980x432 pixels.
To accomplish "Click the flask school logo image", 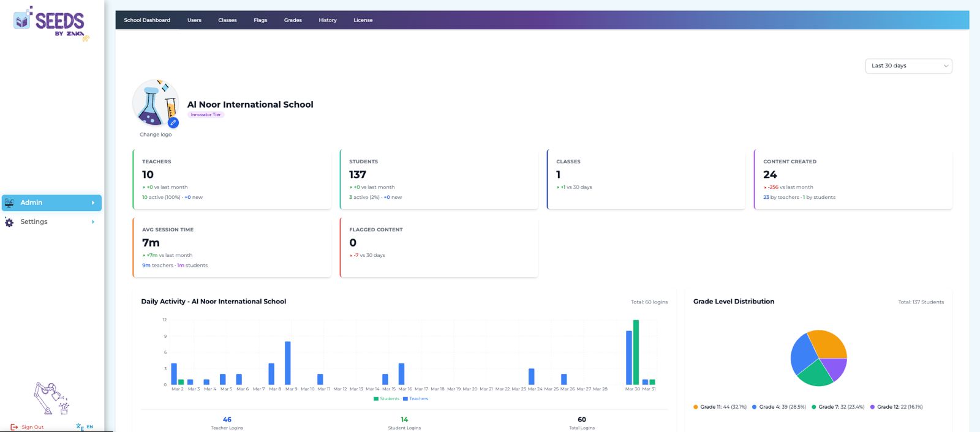I will 154,103.
